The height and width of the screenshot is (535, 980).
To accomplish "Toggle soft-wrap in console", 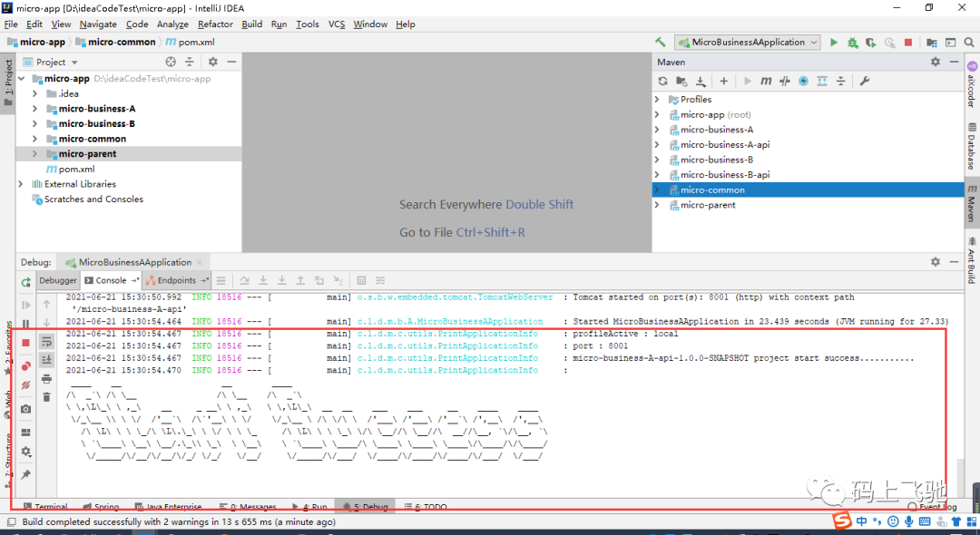I will [x=47, y=342].
